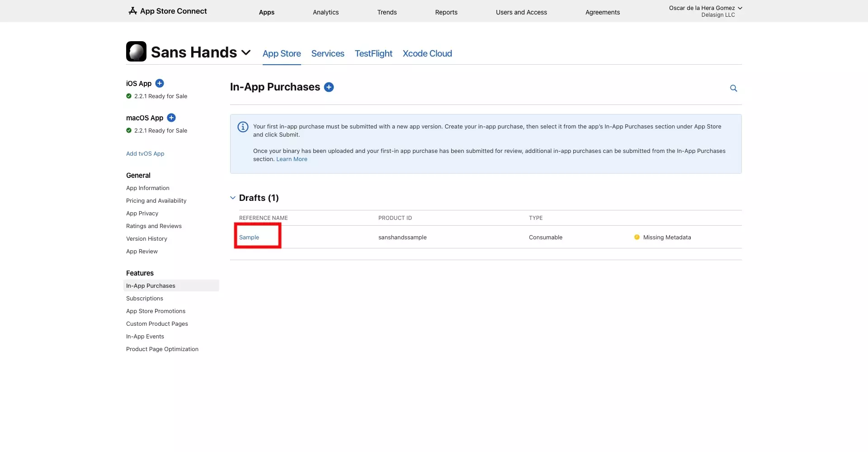Open the Apps section
The width and height of the screenshot is (868, 452).
pos(267,12)
